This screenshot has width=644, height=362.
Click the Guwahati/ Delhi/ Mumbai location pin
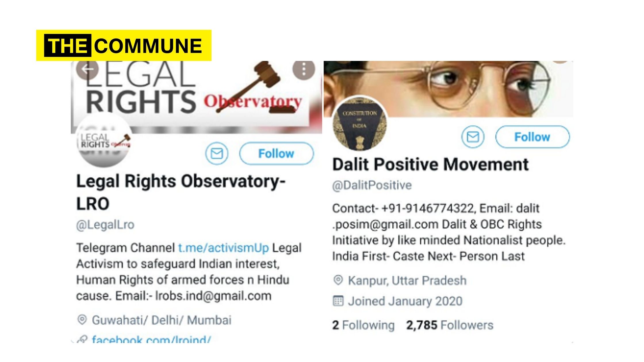pyautogui.click(x=82, y=320)
